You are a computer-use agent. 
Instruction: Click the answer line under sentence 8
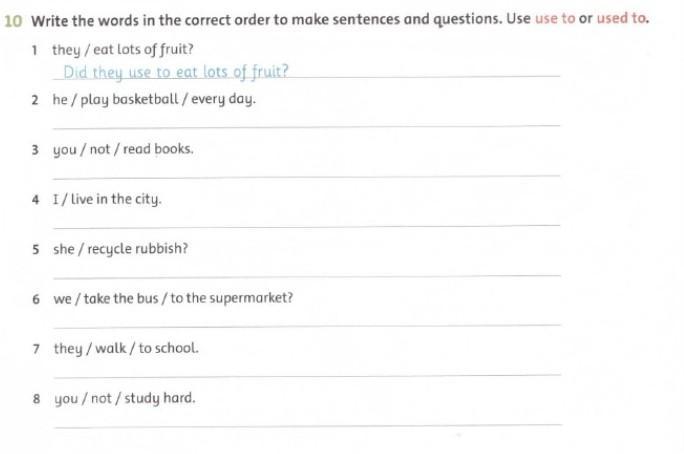point(308,426)
